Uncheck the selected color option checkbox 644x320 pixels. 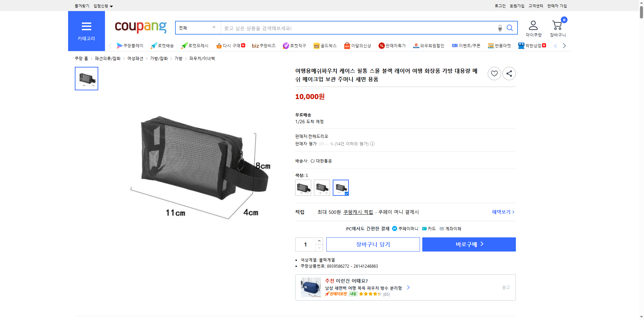tap(346, 194)
